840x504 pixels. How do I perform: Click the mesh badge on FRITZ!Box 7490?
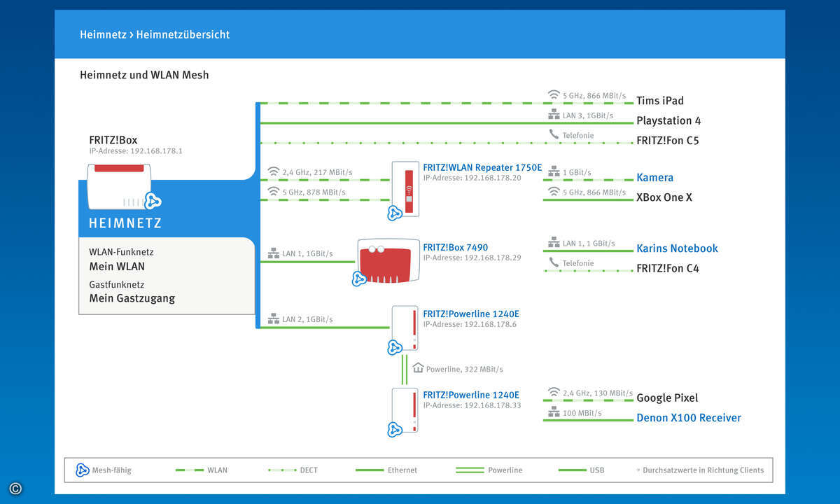pyautogui.click(x=360, y=279)
